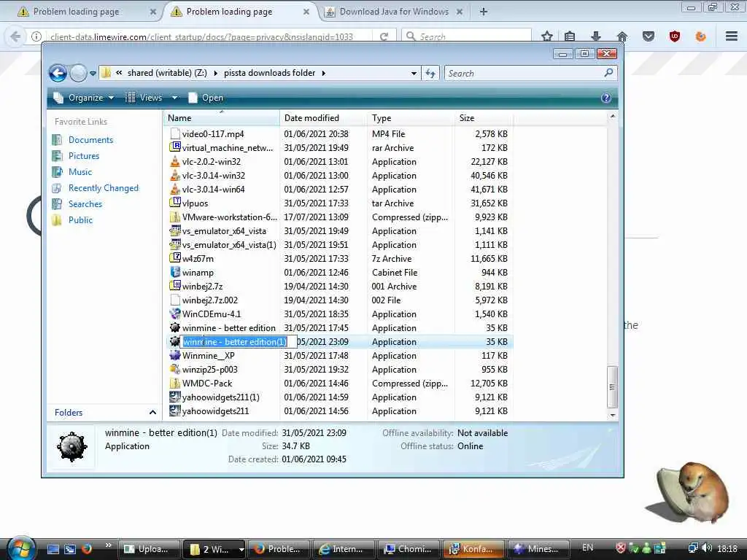Open the Views dropdown arrow
Image resolution: width=747 pixels, height=560 pixels.
175,98
